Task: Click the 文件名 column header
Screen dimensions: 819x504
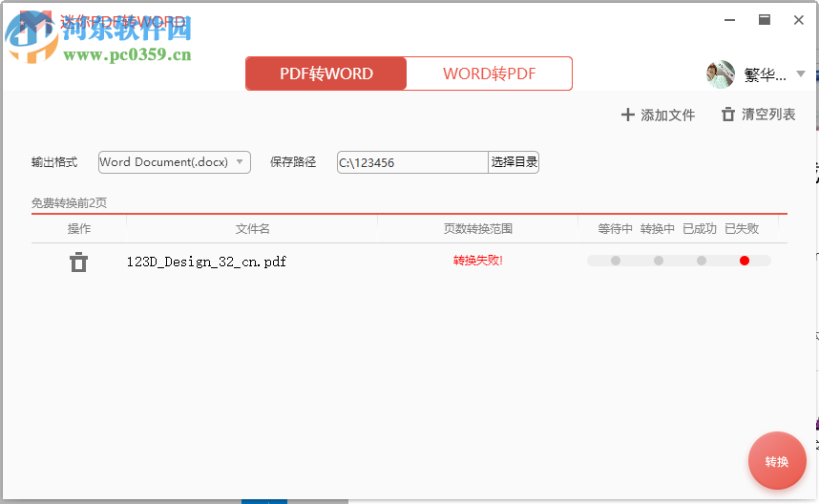Action: pyautogui.click(x=252, y=229)
